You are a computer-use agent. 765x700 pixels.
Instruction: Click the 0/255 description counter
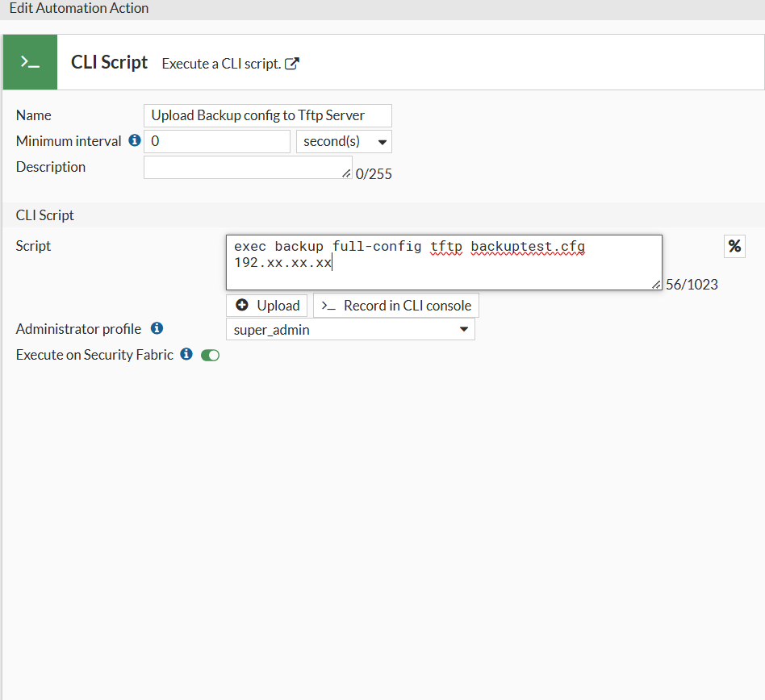click(x=374, y=174)
